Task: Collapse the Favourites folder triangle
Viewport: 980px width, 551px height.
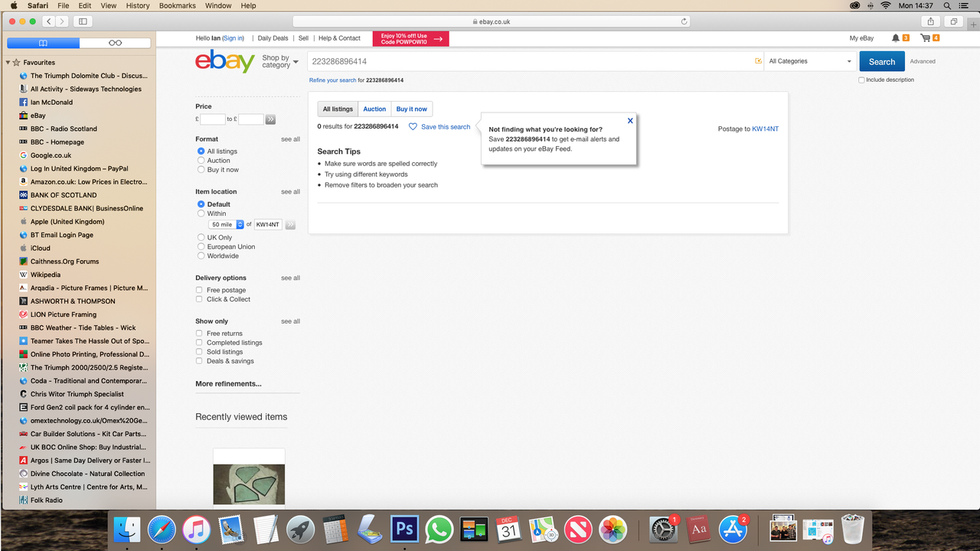Action: [8, 63]
